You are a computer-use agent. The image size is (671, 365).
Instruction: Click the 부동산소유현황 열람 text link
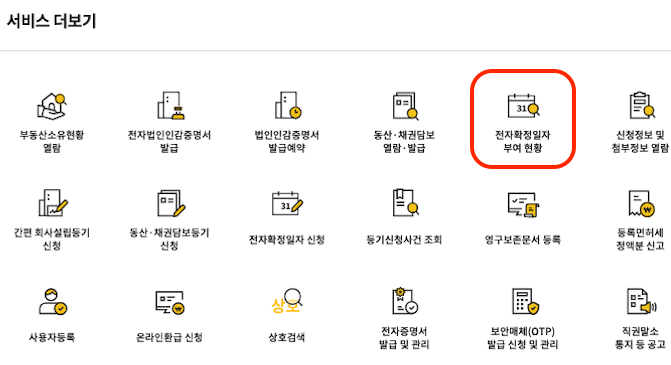52,141
